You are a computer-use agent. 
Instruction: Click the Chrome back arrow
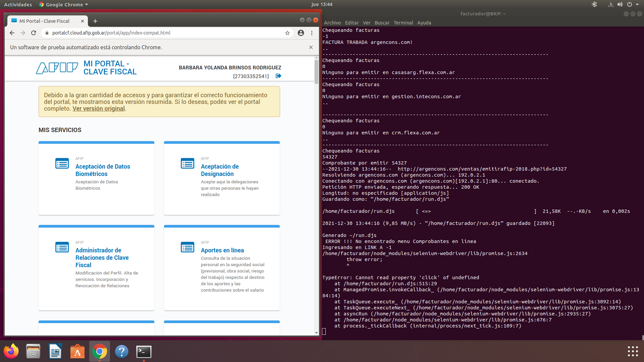12,33
